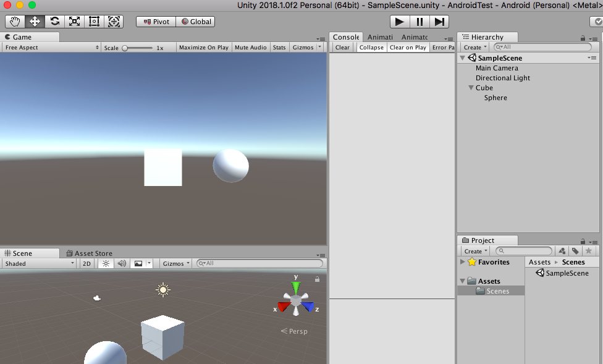The image size is (603, 364).
Task: Lock the Scene gizmo rotation
Action: [318, 279]
